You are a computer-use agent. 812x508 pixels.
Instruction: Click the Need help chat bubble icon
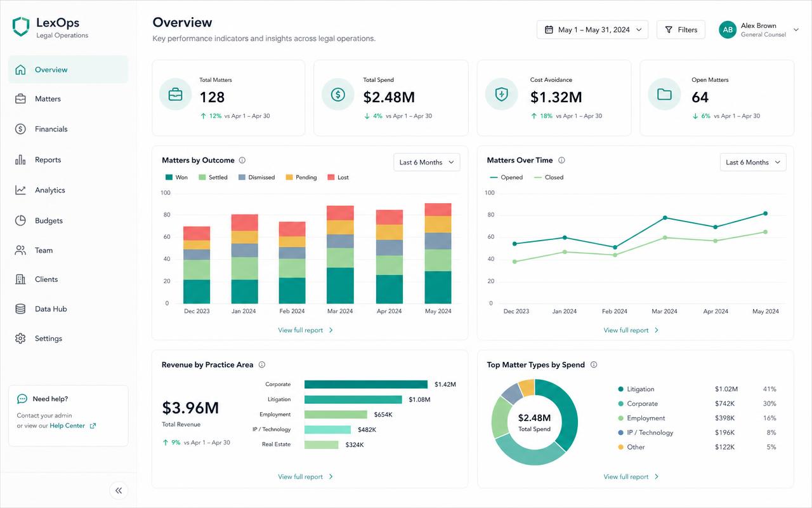tap(22, 399)
